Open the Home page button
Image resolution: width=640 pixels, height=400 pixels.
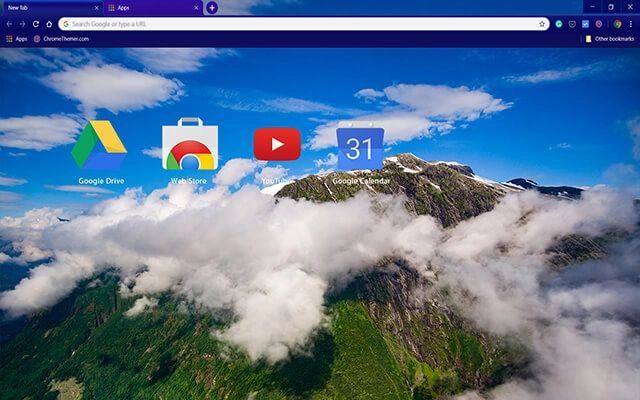point(49,24)
